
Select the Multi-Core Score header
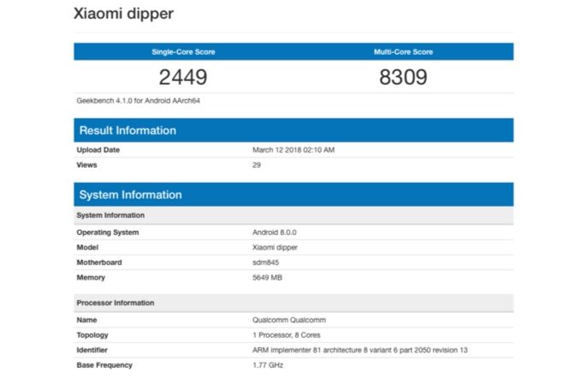point(403,52)
